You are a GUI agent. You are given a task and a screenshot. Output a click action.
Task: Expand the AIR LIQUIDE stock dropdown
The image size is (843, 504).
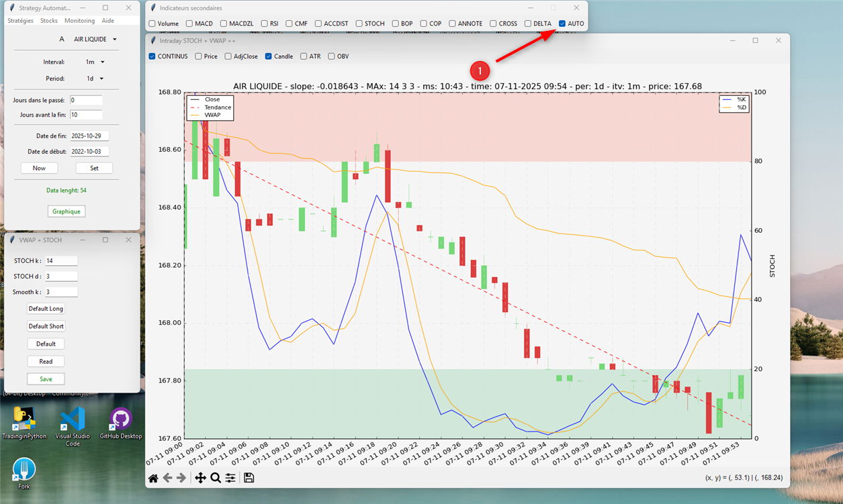(x=95, y=40)
